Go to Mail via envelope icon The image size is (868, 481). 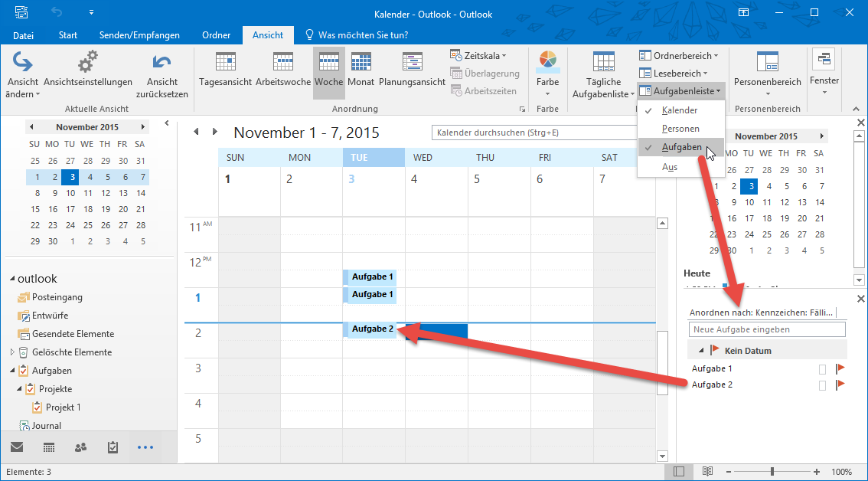pos(17,447)
